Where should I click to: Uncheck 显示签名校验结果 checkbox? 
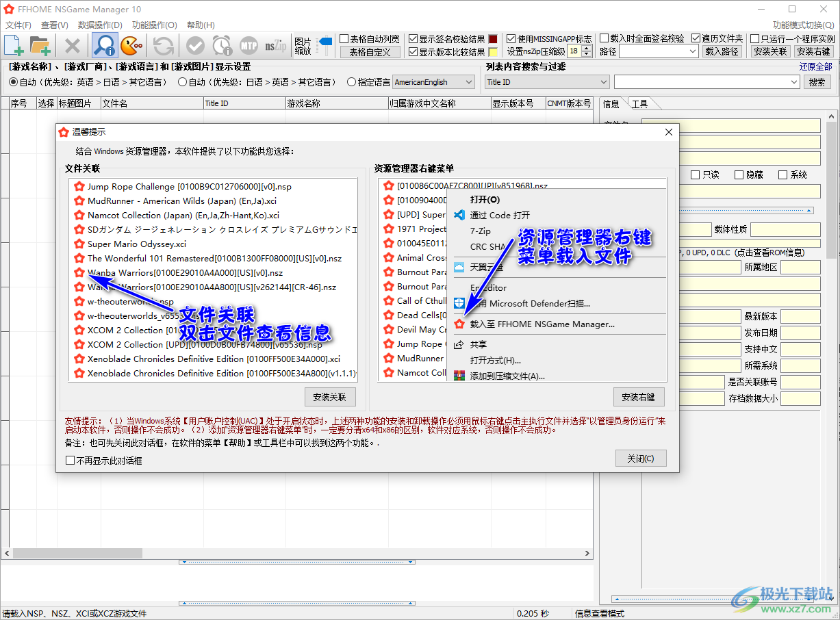click(413, 39)
